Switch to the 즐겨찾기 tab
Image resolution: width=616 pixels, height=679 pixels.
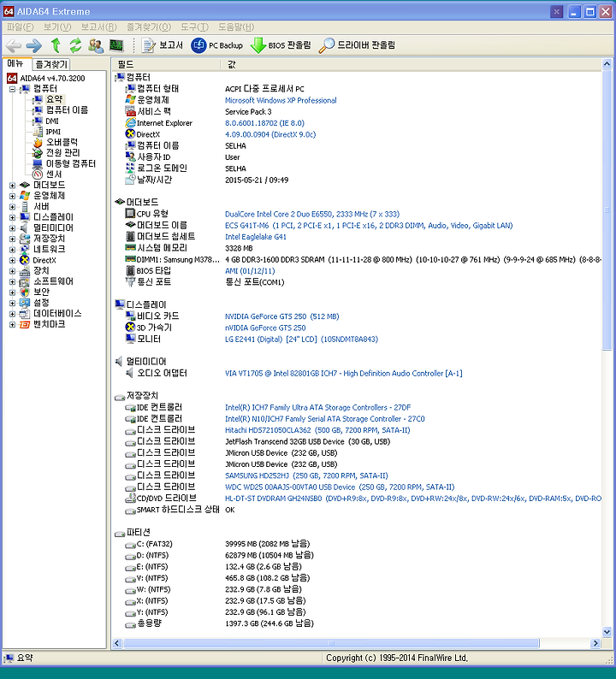click(51, 64)
